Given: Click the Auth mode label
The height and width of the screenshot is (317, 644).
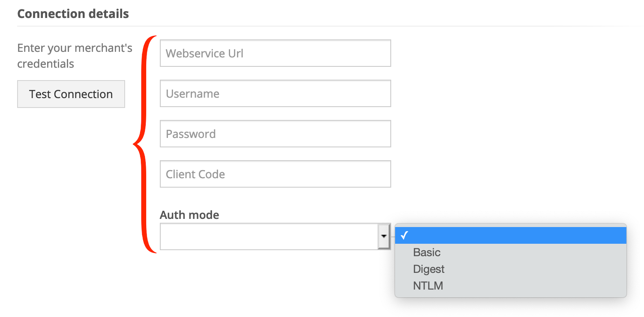Looking at the screenshot, I should [x=189, y=215].
